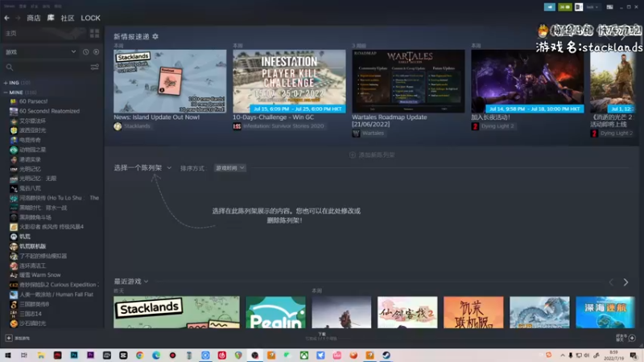
Task: Show next recent games with right arrow
Action: [x=625, y=282]
